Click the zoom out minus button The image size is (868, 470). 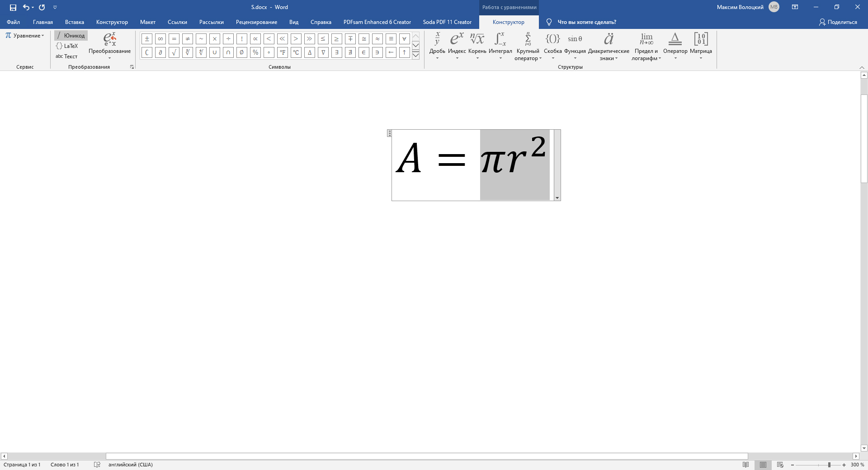792,465
